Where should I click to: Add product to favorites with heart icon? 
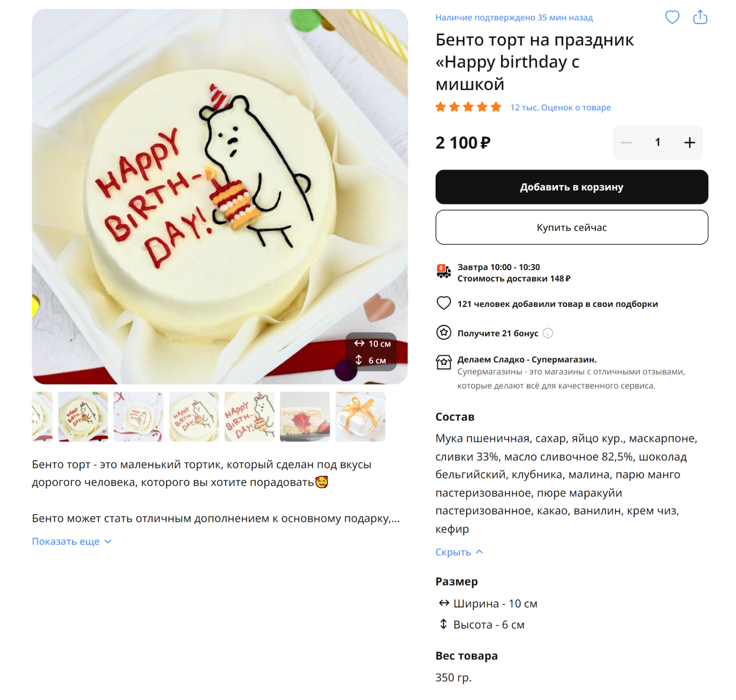point(672,17)
